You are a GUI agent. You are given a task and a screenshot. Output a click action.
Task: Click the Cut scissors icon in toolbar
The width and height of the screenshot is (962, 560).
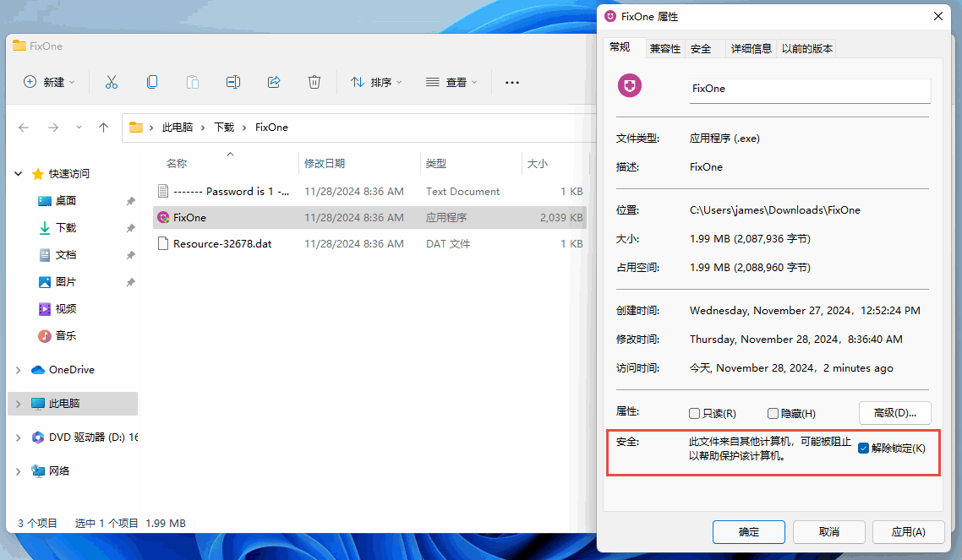[x=111, y=82]
